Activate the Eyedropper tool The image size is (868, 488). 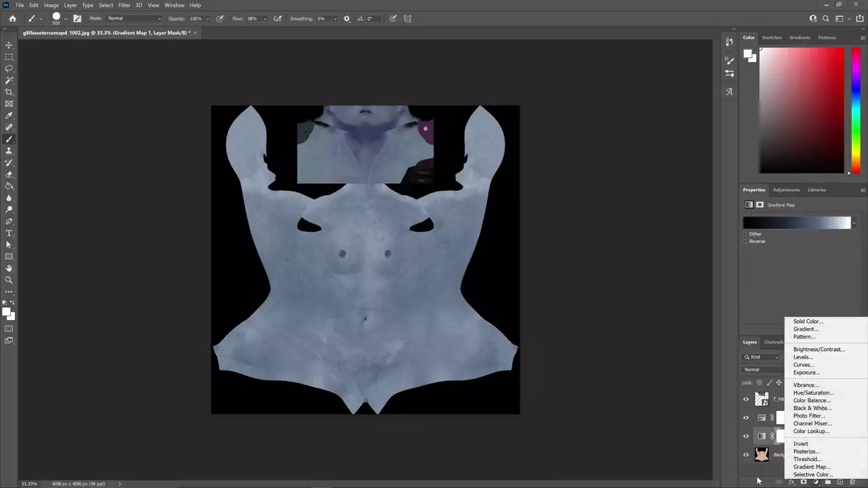point(9,116)
